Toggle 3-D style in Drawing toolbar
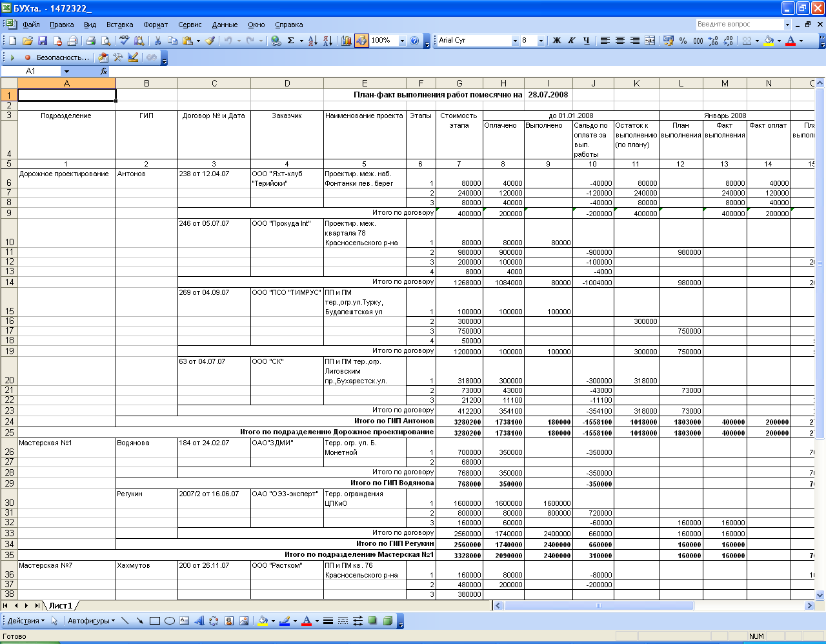The image size is (826, 644). click(x=388, y=621)
